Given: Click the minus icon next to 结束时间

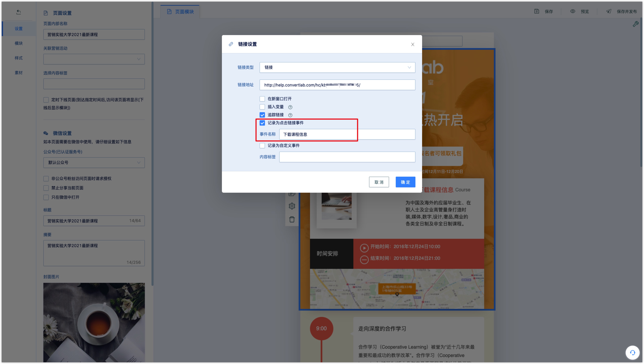Looking at the screenshot, I should point(364,260).
